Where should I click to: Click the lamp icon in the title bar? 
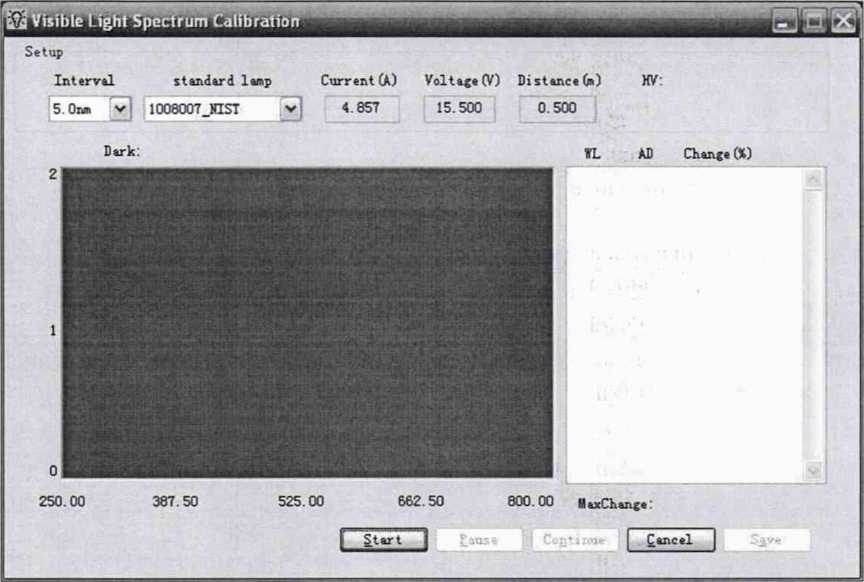tap(17, 20)
